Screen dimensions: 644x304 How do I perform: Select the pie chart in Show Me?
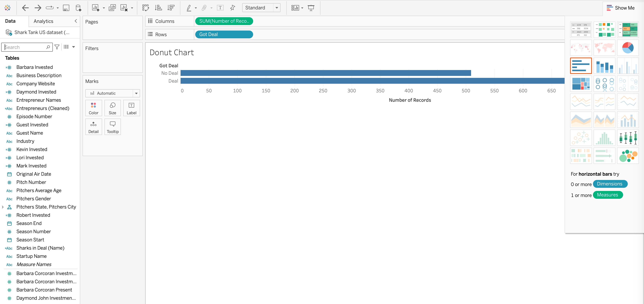(x=628, y=48)
